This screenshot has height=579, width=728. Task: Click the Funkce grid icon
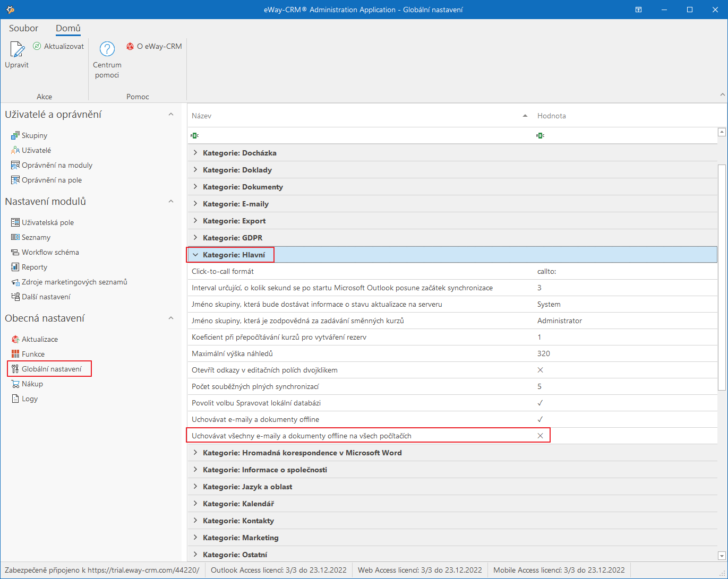(x=15, y=354)
